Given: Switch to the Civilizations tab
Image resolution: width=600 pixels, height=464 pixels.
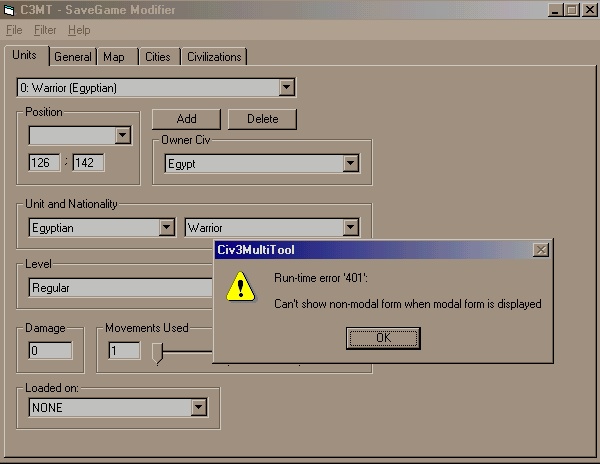Looking at the screenshot, I should pyautogui.click(x=214, y=57).
